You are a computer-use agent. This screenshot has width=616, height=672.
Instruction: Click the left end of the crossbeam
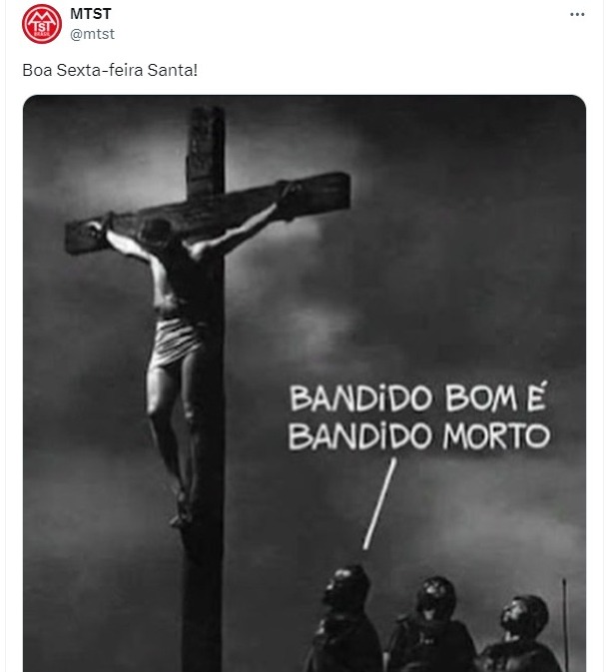click(86, 236)
